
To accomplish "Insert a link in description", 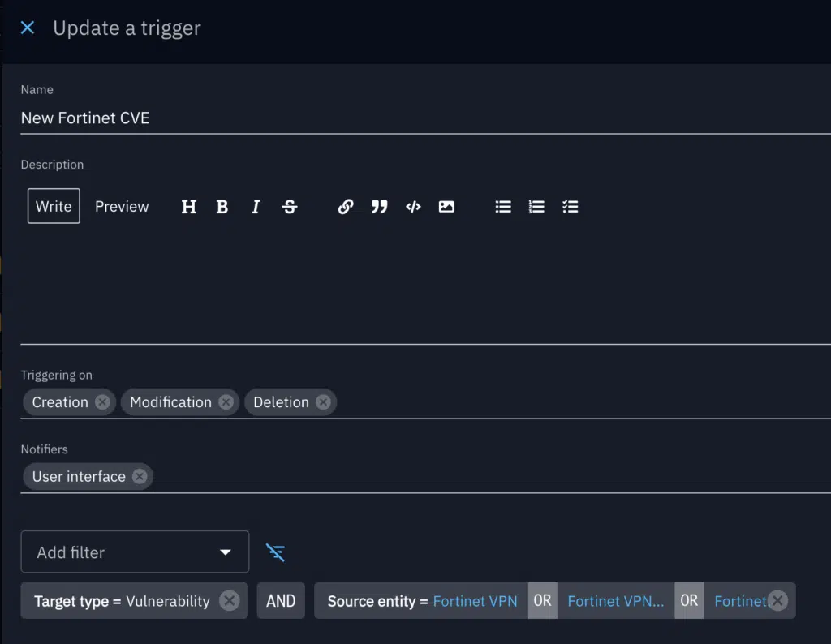I will [346, 207].
